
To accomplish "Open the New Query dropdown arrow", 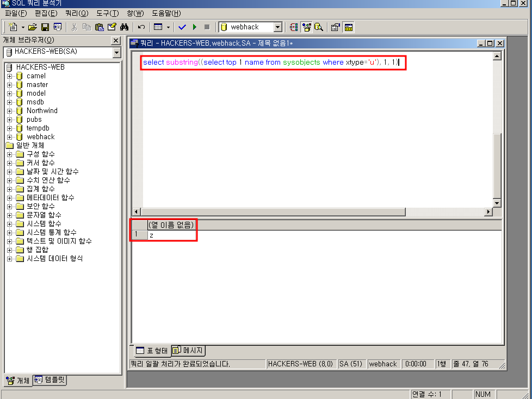I will point(23,27).
